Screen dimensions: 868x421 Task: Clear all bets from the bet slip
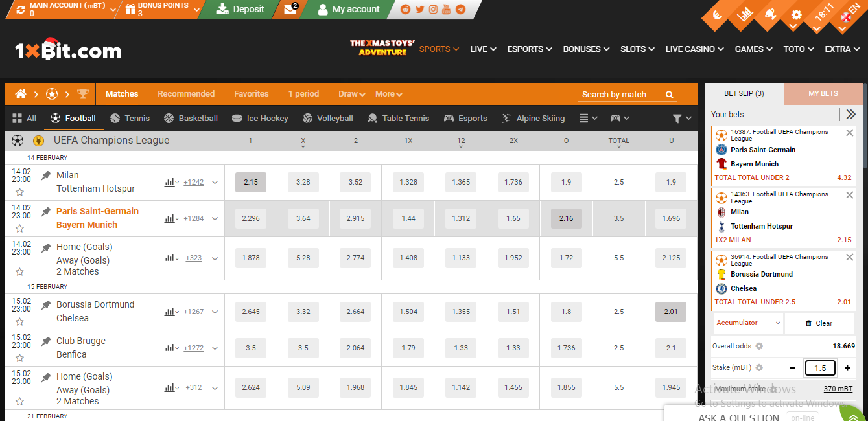point(819,322)
